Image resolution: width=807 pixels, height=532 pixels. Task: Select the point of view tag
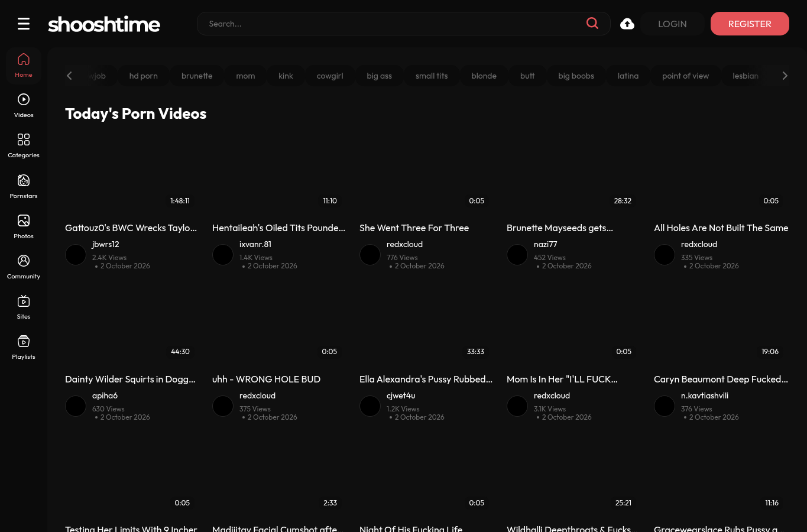[685, 76]
